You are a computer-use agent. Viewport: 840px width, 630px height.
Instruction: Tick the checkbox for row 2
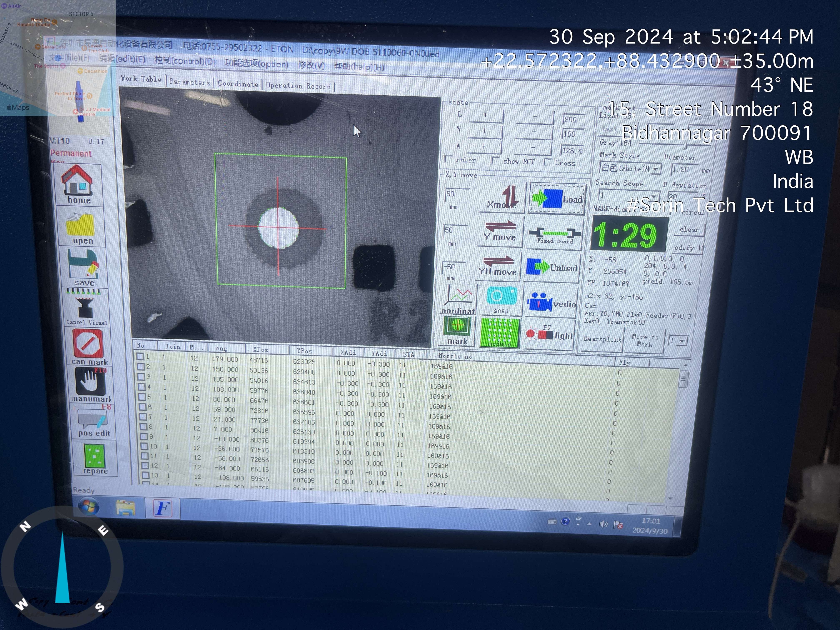point(141,366)
